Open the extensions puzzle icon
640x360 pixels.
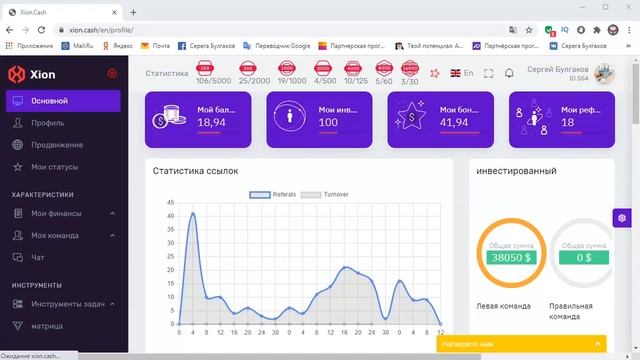[597, 30]
